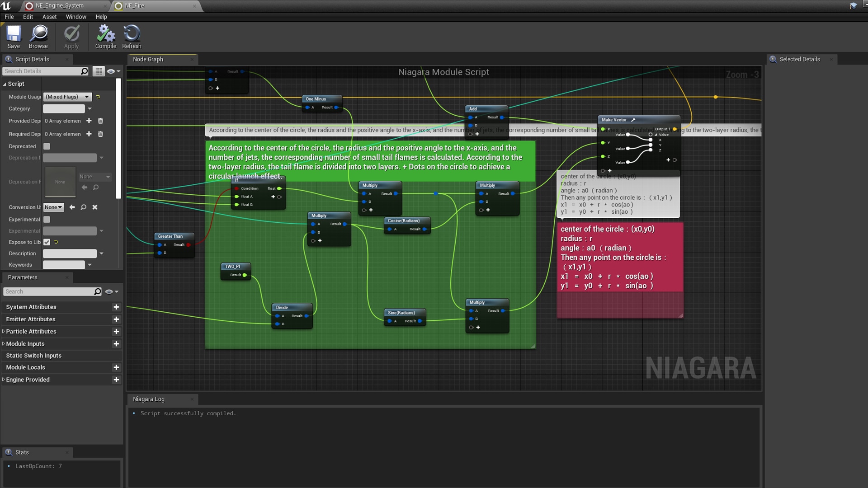Screen dimensions: 868x488
Task: Clear the Conversion Utility asset reference
Action: coord(95,207)
